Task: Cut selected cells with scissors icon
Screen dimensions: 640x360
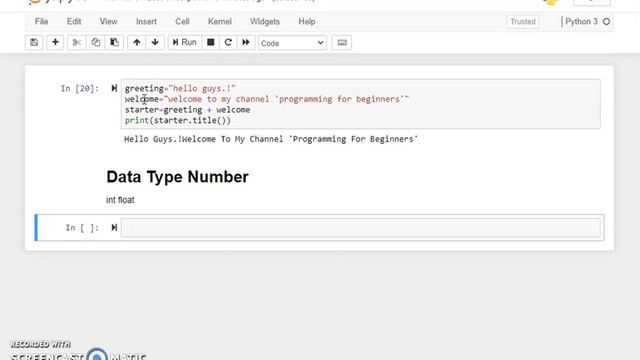Action: pos(77,42)
